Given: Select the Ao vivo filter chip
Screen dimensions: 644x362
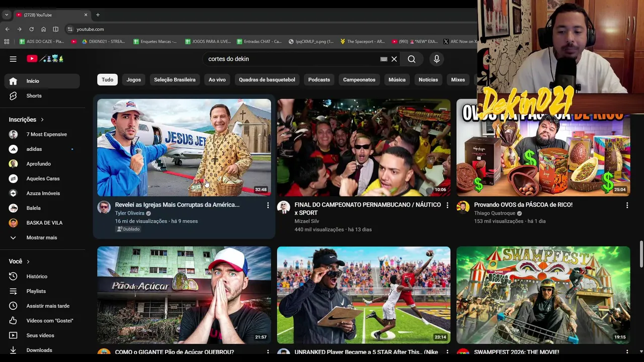Looking at the screenshot, I should [217, 79].
